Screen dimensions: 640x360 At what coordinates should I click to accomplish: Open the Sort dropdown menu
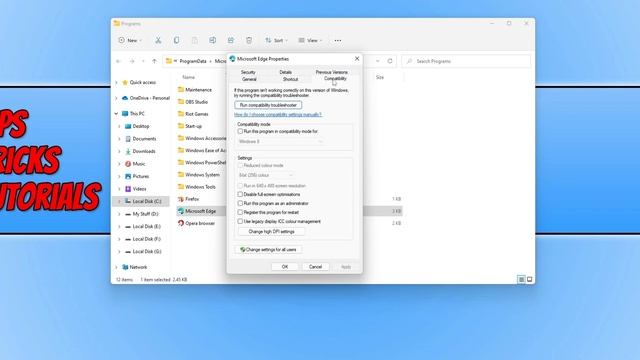point(276,40)
